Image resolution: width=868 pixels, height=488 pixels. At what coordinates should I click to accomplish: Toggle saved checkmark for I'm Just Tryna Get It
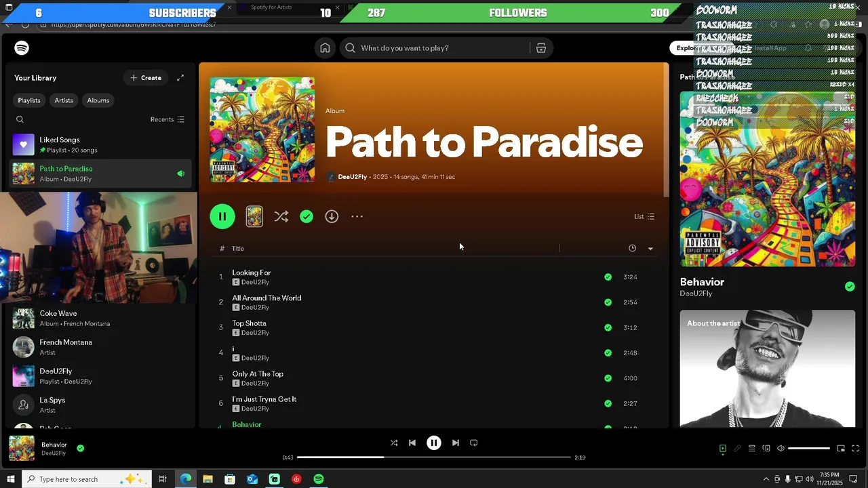[608, 403]
